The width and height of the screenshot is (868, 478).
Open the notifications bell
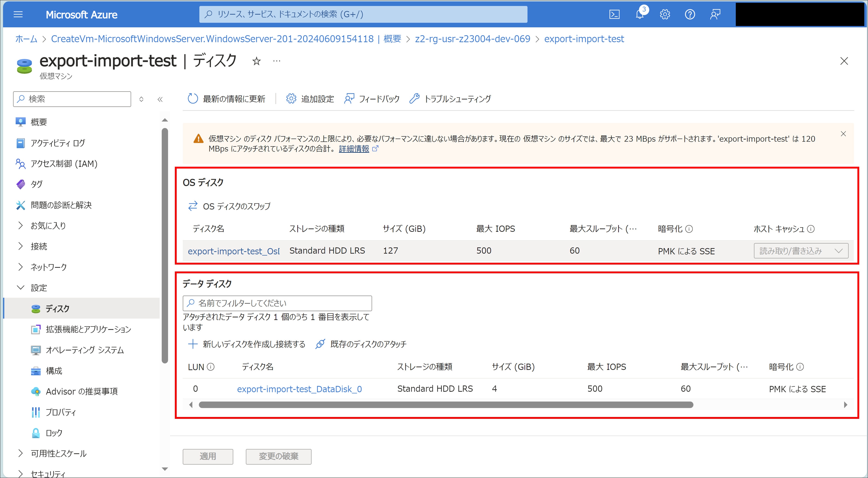point(639,15)
